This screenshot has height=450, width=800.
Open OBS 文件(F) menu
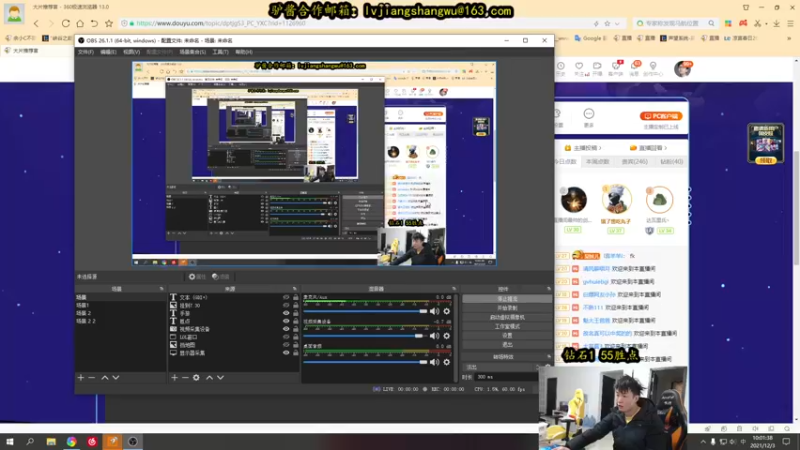(x=85, y=52)
